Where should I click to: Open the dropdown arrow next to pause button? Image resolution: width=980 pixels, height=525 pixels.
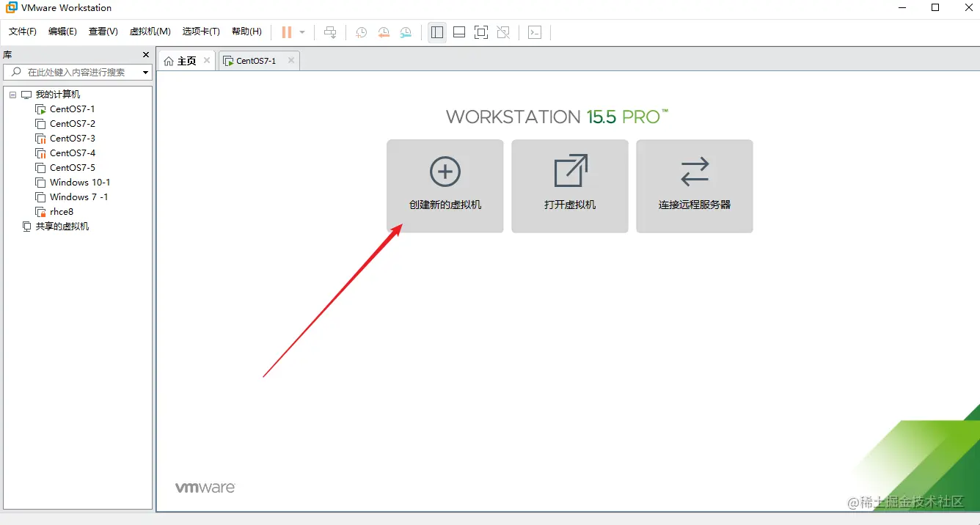[x=302, y=32]
